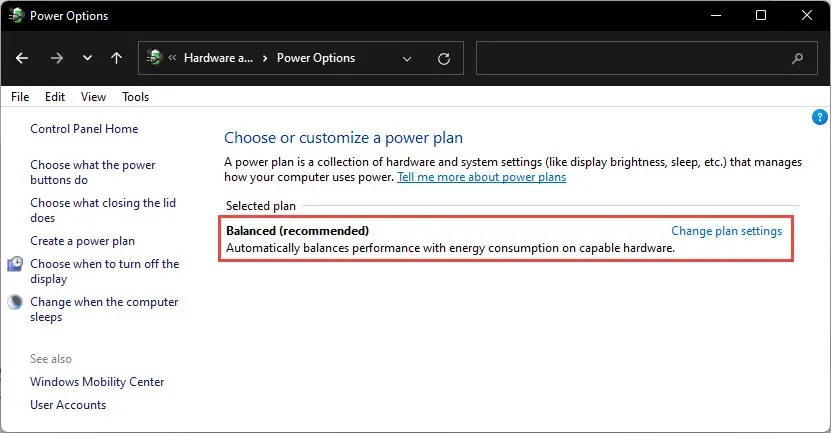Open Tell me more about power plans
The image size is (831, 433).
click(x=482, y=177)
